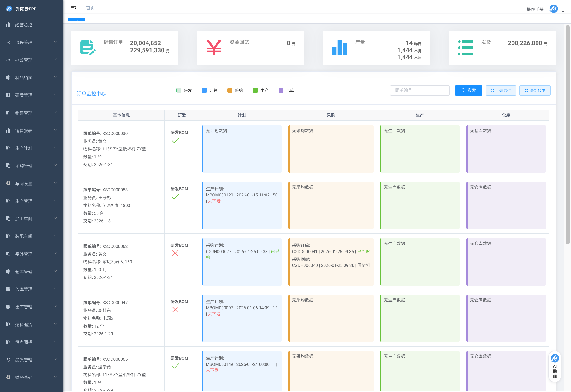Click the 经营总控 chart icon in sidebar

(x=8, y=25)
